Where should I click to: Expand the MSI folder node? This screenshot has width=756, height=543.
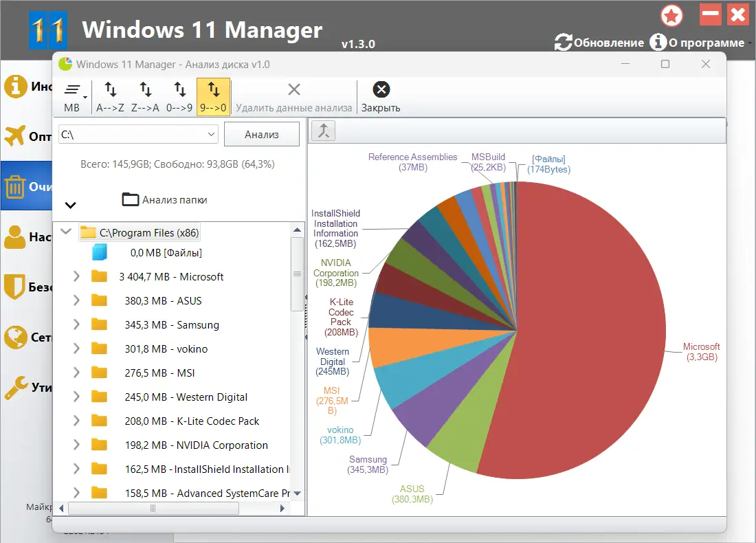click(76, 373)
